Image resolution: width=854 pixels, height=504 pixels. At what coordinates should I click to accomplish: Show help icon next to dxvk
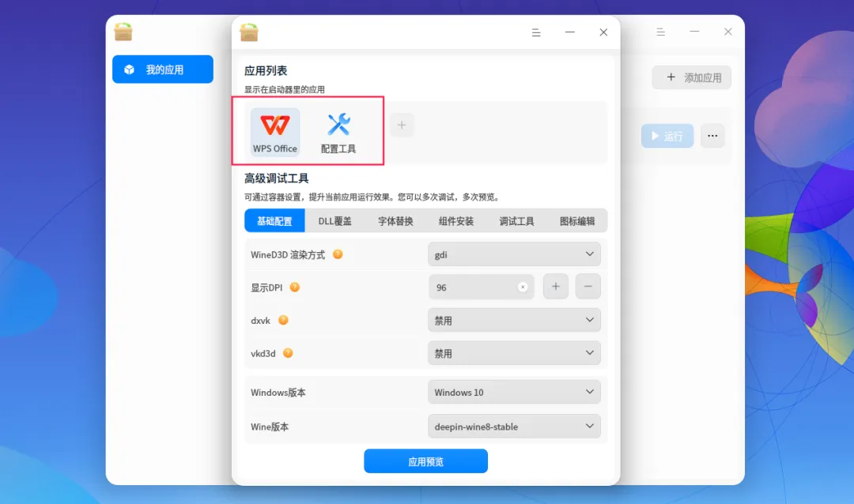[x=283, y=320]
